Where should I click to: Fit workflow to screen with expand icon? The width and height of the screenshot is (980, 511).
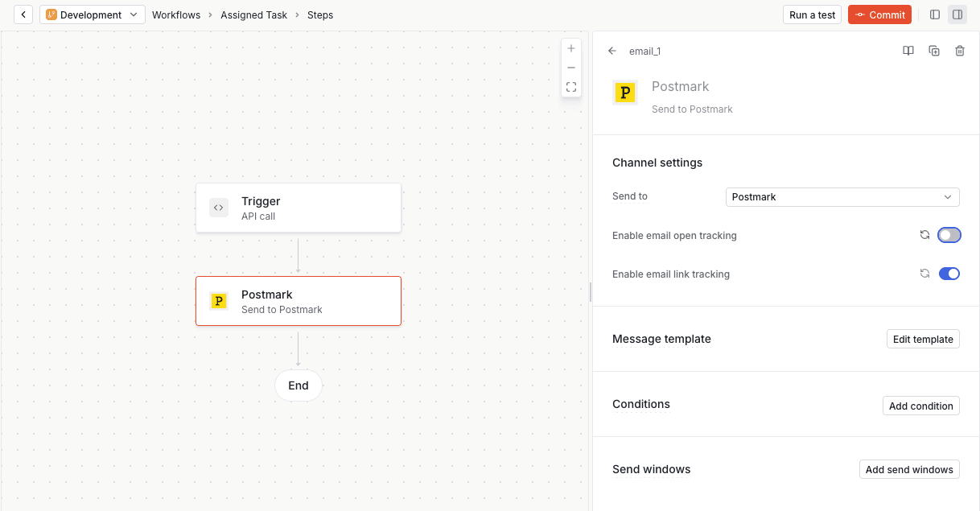point(571,87)
